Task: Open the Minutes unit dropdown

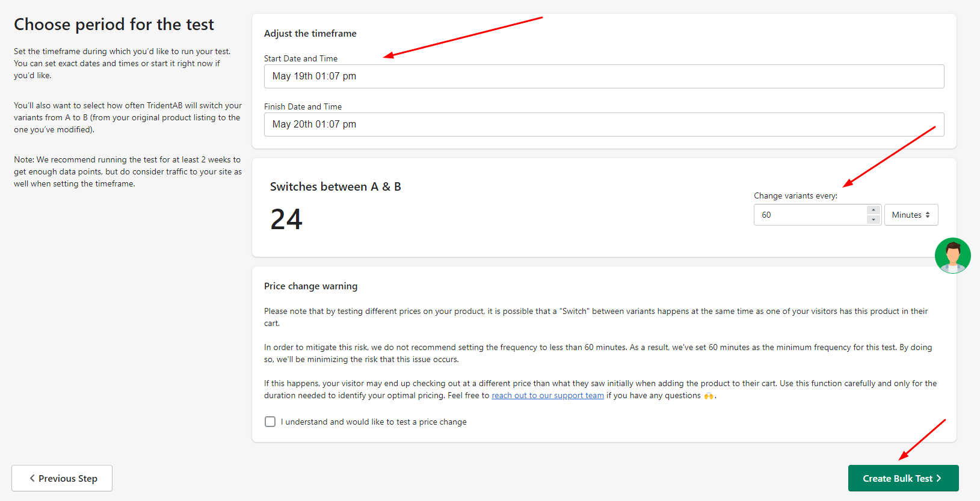Action: [x=911, y=215]
